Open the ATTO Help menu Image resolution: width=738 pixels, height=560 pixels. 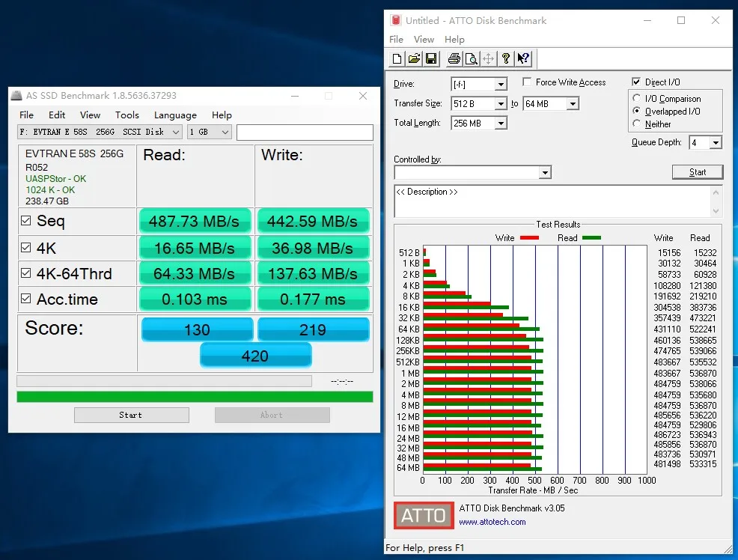454,40
